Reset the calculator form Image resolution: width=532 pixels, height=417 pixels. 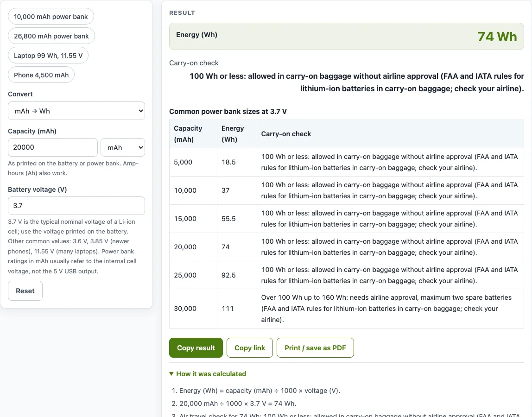click(x=25, y=291)
